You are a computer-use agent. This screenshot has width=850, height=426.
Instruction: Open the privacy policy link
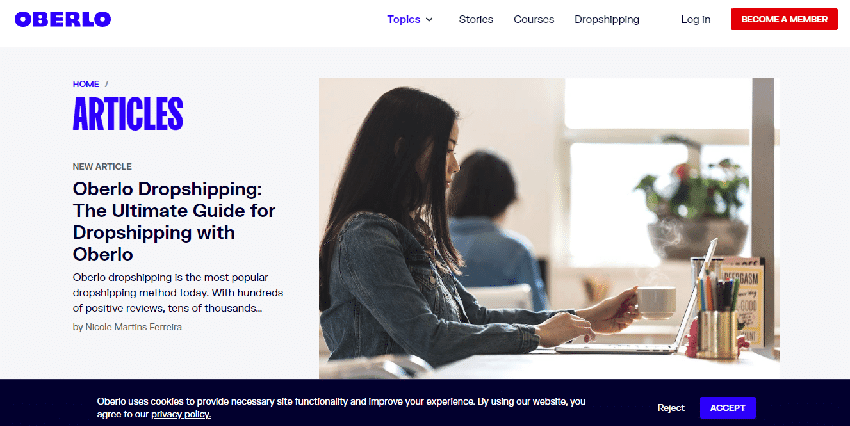pos(181,415)
